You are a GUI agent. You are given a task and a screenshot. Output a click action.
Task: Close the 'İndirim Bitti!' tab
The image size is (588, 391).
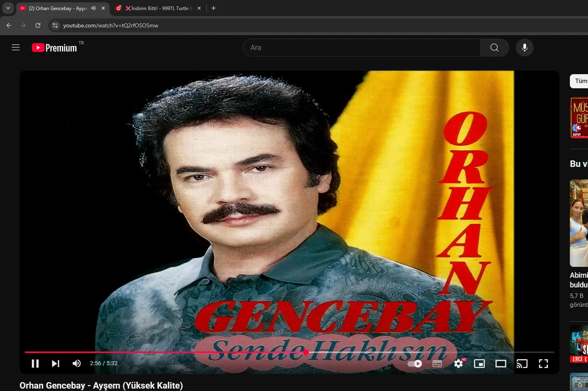pos(199,8)
